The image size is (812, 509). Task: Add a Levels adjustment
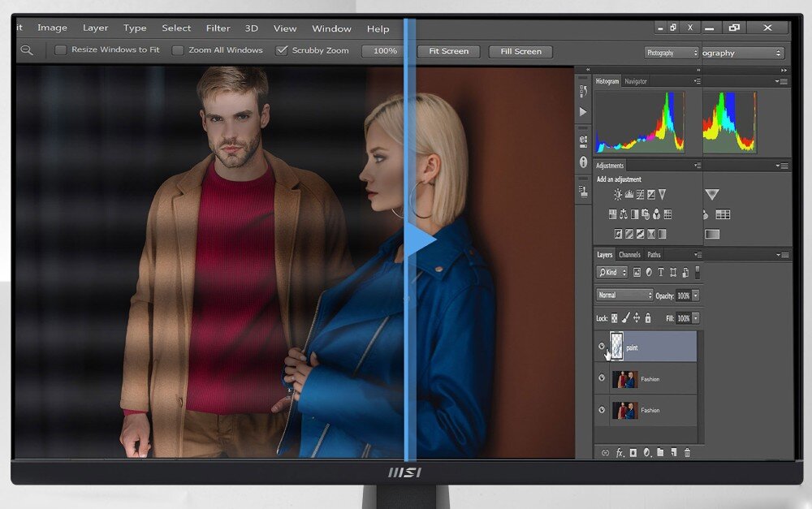629,195
